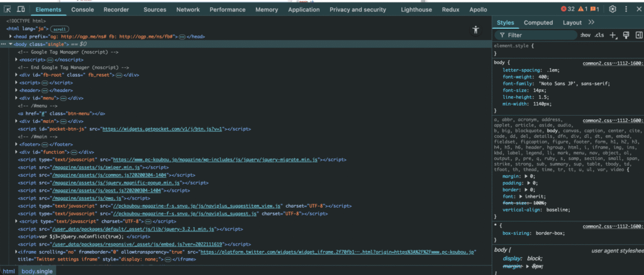Click the new style rule plus icon
Screen dimensions: 644x275
click(614, 35)
